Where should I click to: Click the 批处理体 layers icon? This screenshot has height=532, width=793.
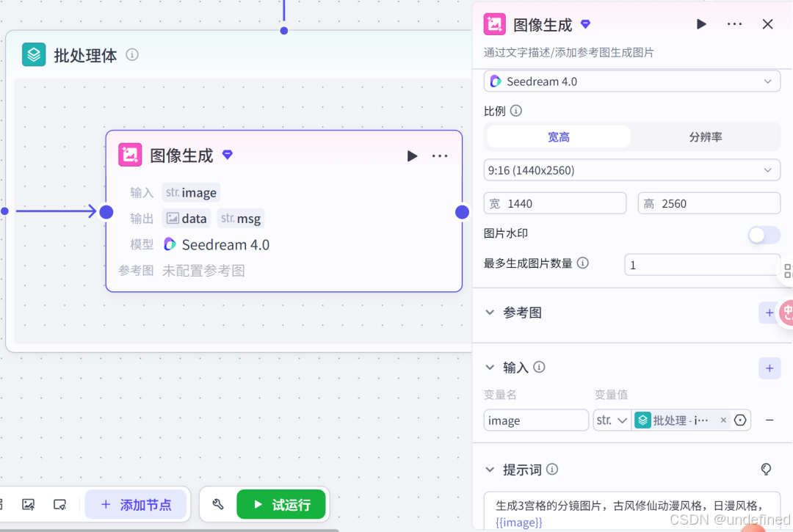tap(34, 54)
